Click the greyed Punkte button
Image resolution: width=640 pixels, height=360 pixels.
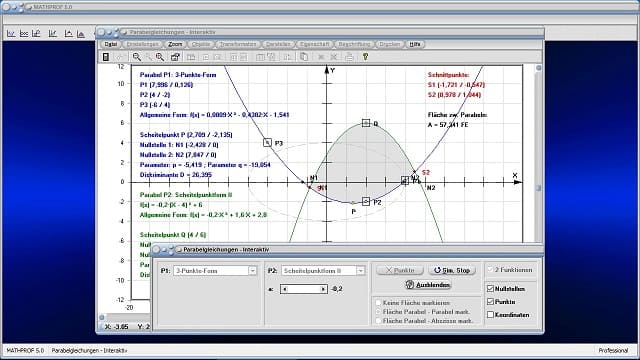tap(400, 270)
